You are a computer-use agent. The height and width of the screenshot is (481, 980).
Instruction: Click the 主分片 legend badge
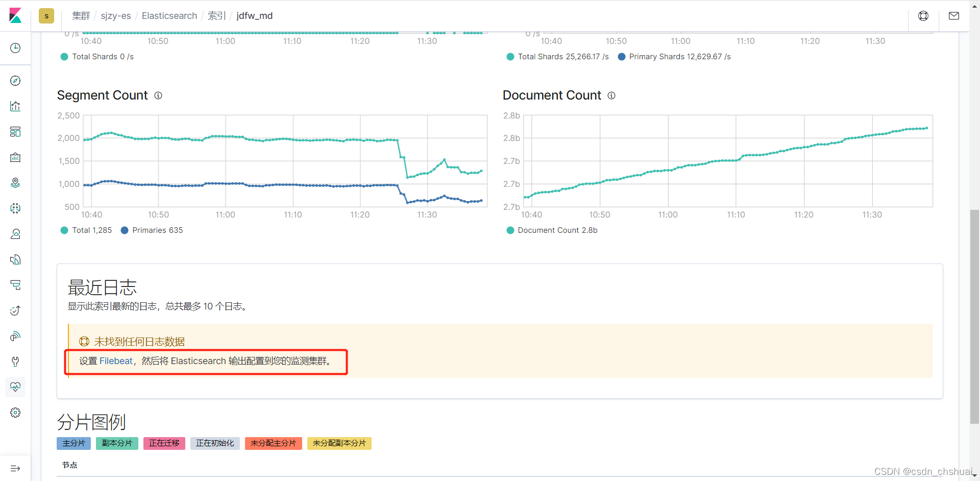tap(73, 443)
